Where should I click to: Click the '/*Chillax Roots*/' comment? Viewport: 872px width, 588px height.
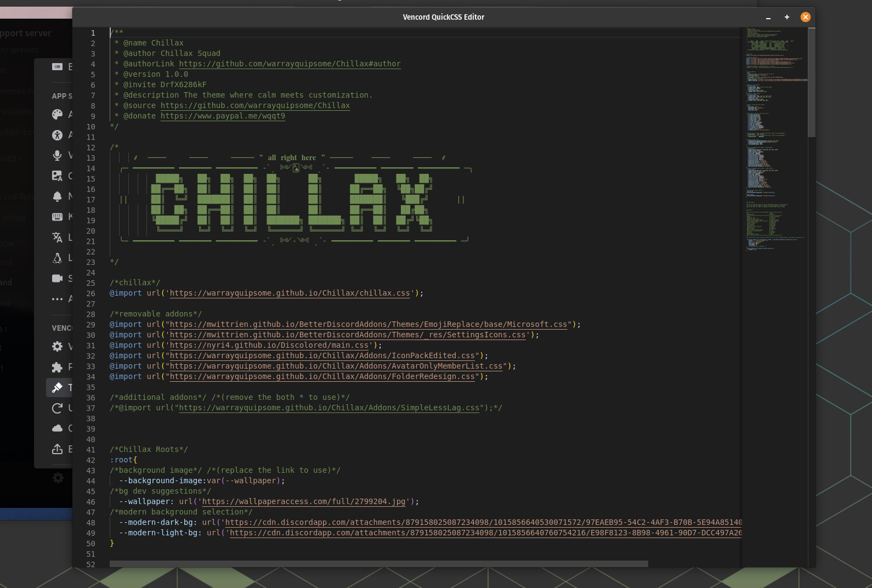[149, 449]
